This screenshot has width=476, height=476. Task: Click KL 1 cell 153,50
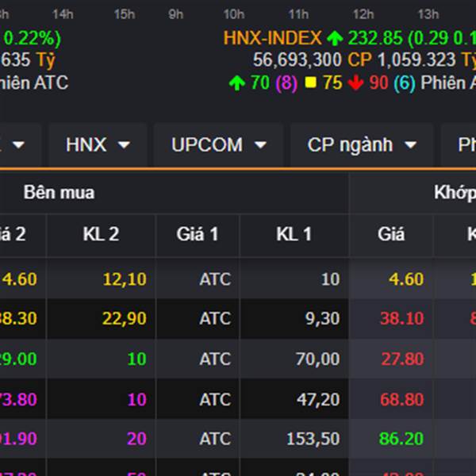point(313,439)
